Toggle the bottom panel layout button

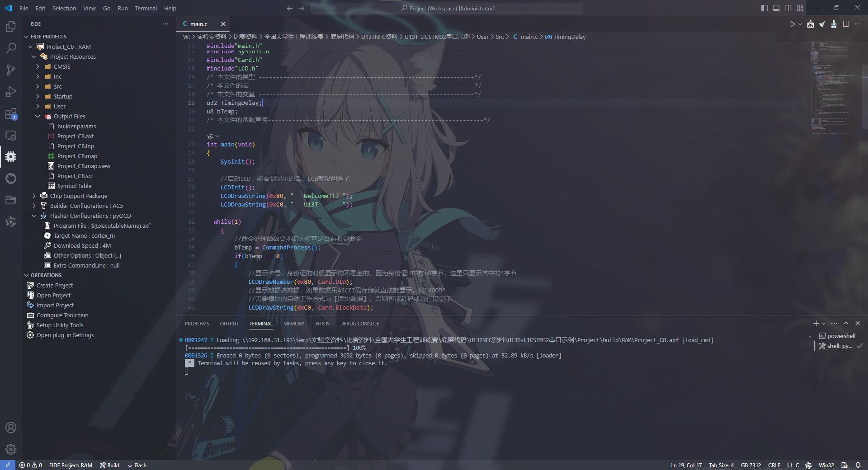click(776, 8)
